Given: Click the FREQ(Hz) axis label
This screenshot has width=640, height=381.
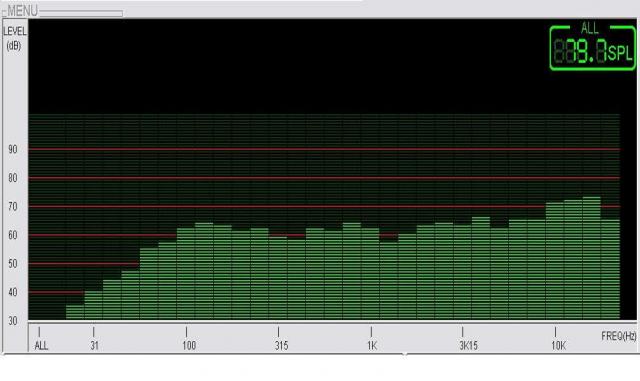Looking at the screenshot, I should (x=618, y=336).
